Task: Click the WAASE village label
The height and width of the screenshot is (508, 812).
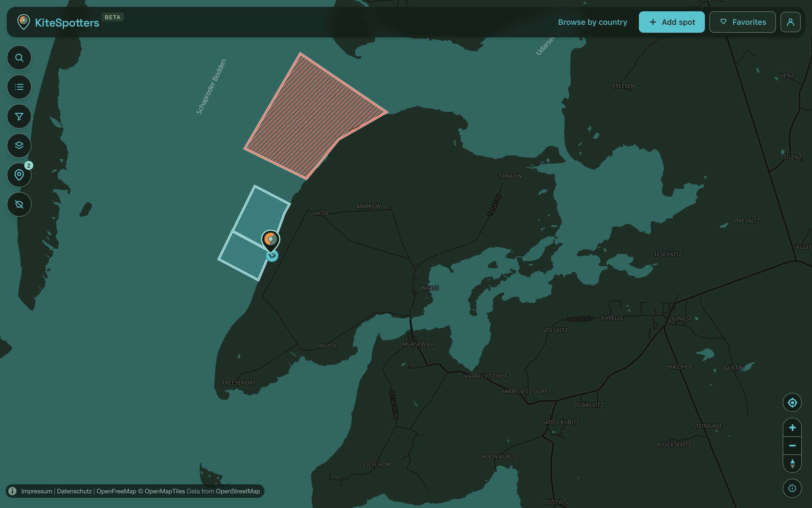Action: click(429, 288)
